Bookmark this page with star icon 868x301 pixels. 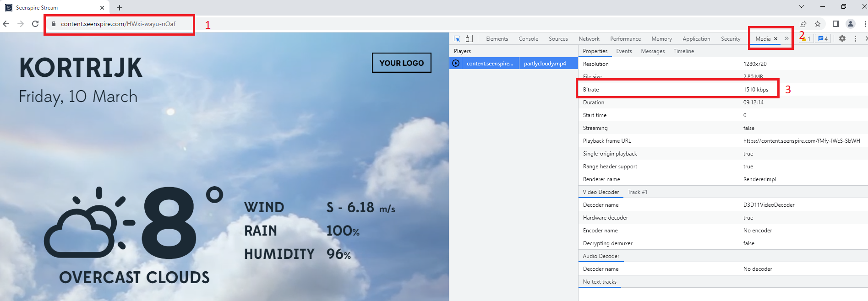click(818, 24)
